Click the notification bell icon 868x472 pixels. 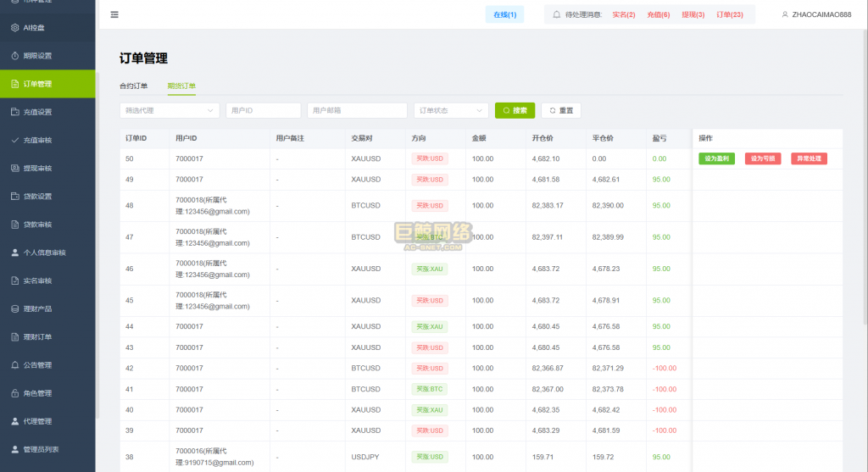[x=556, y=14]
